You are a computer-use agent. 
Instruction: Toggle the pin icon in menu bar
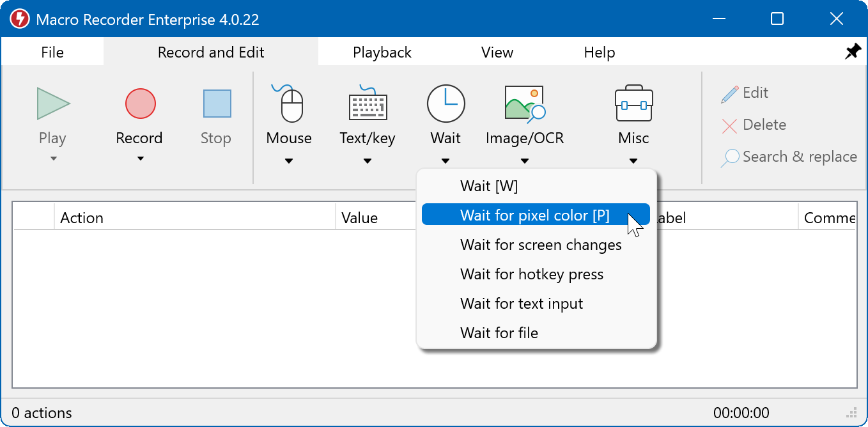point(853,52)
